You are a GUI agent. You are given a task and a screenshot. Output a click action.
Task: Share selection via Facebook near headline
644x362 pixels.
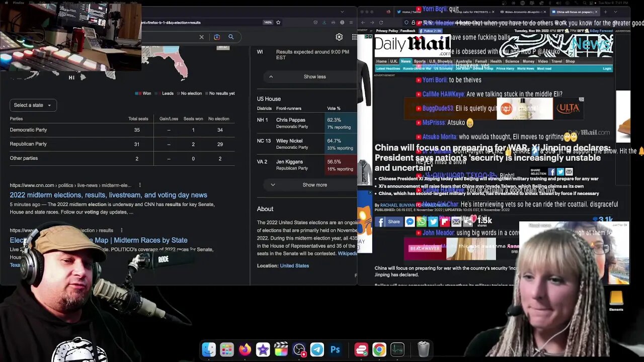click(x=552, y=172)
